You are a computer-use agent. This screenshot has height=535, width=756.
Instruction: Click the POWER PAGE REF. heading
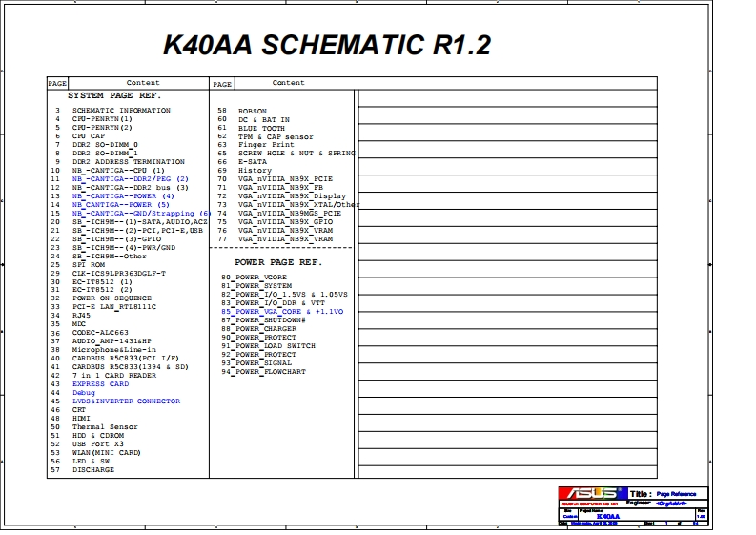pos(278,262)
